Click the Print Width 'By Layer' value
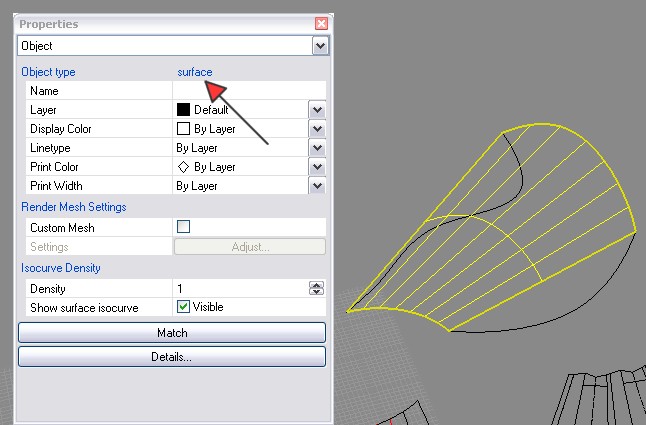646x425 pixels. (197, 186)
